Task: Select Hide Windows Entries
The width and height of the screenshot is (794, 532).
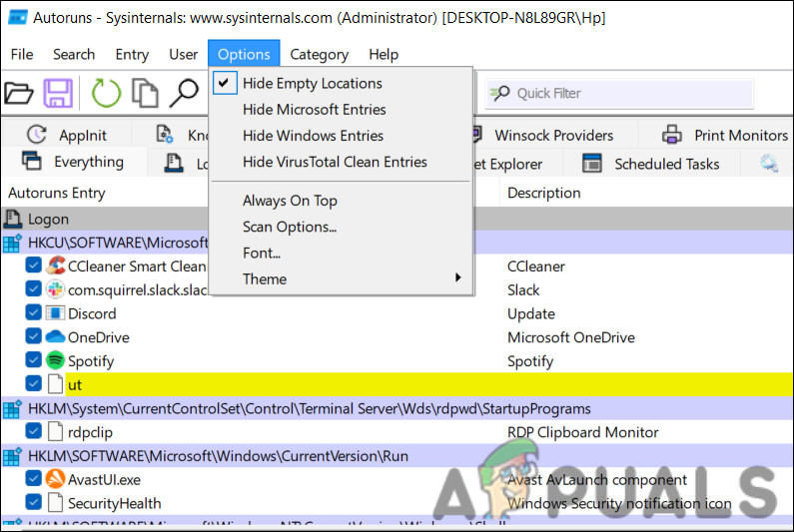Action: (x=342, y=136)
